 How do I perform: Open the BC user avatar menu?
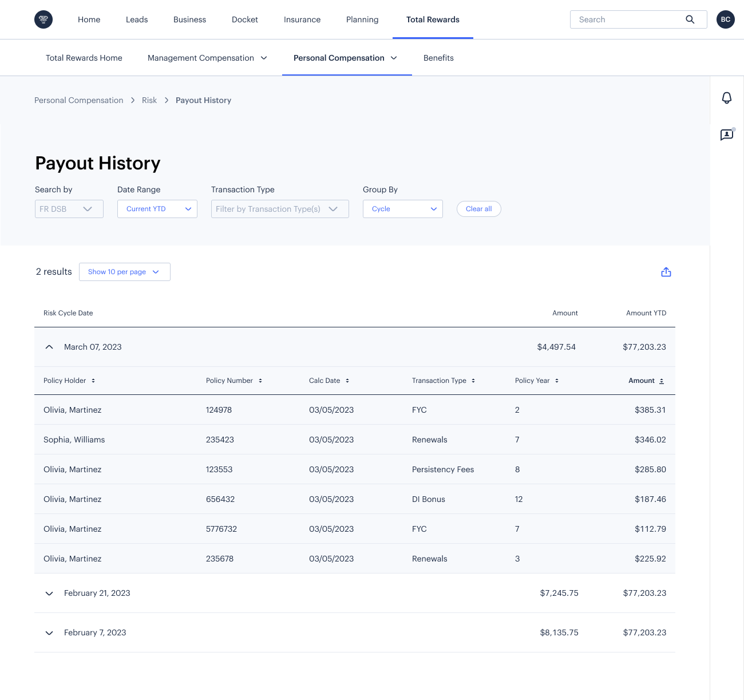pos(726,19)
